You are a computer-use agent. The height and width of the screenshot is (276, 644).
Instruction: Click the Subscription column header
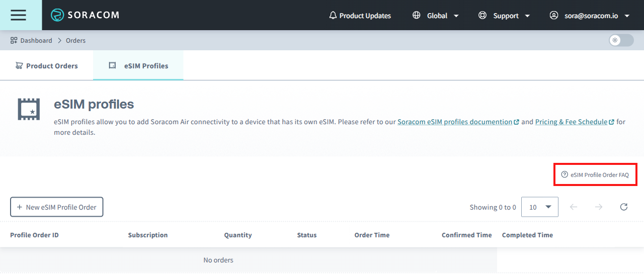pyautogui.click(x=148, y=235)
